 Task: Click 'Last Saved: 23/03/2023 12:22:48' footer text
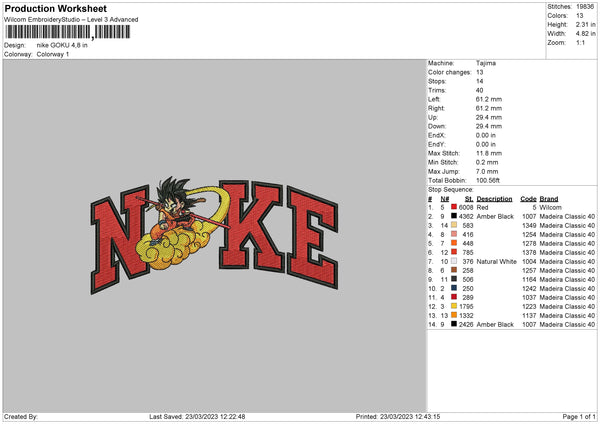(x=197, y=417)
